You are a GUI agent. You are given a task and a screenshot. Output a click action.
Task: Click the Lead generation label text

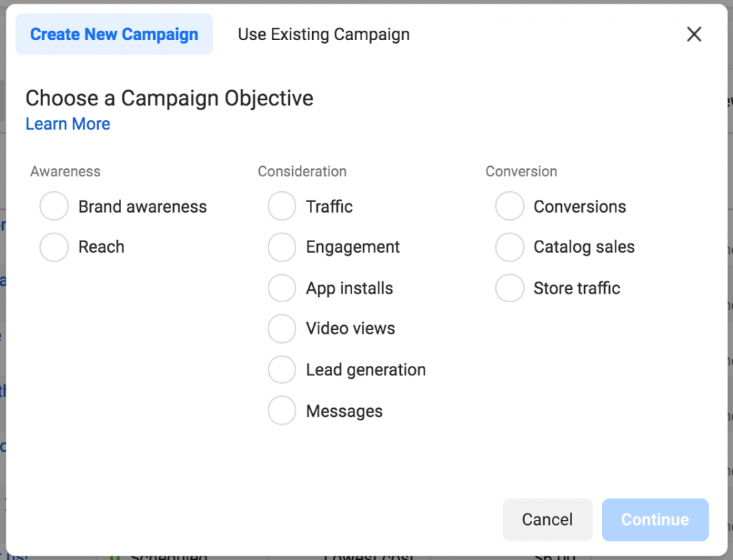366,370
